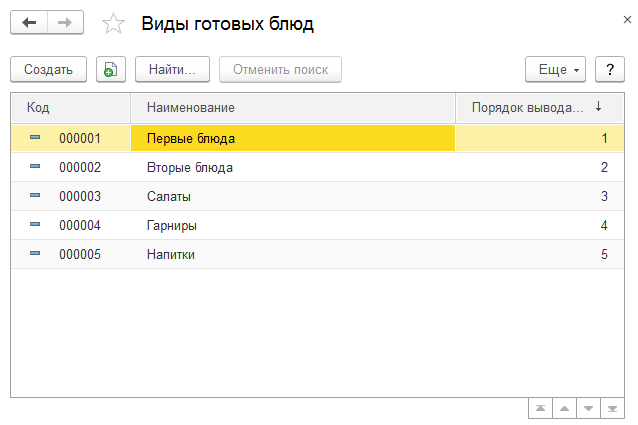Image resolution: width=638 pixels, height=425 pixels.
Task: Select the Первые блюда name cell
Action: [293, 138]
